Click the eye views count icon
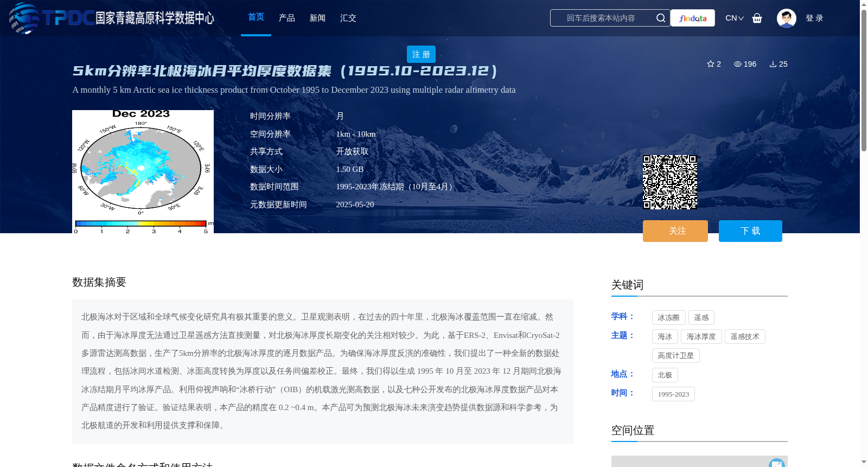Image resolution: width=868 pixels, height=467 pixels. [x=737, y=64]
